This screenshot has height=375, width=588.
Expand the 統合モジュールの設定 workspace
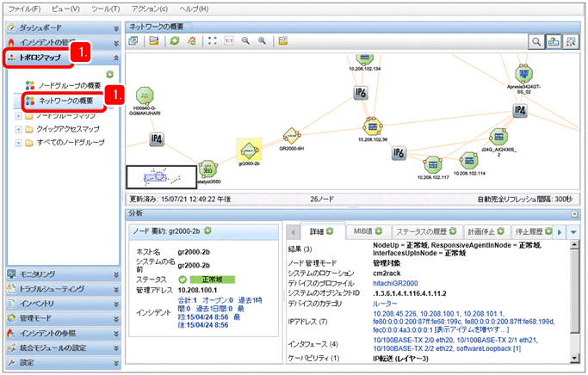coord(64,348)
